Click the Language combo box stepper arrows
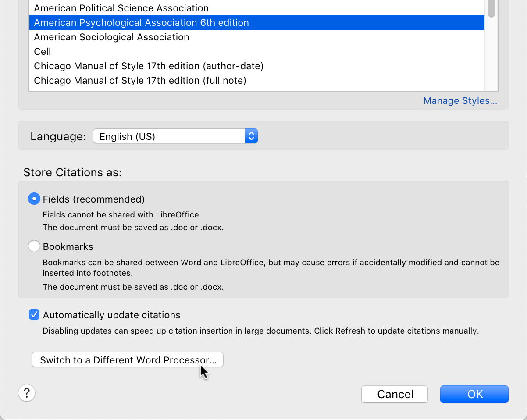527x420 pixels. 251,136
